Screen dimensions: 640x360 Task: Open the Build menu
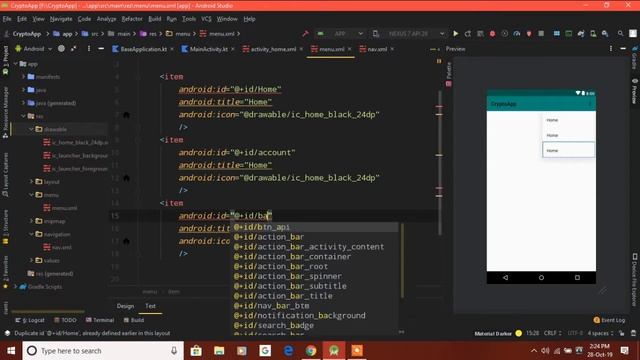tap(155, 19)
